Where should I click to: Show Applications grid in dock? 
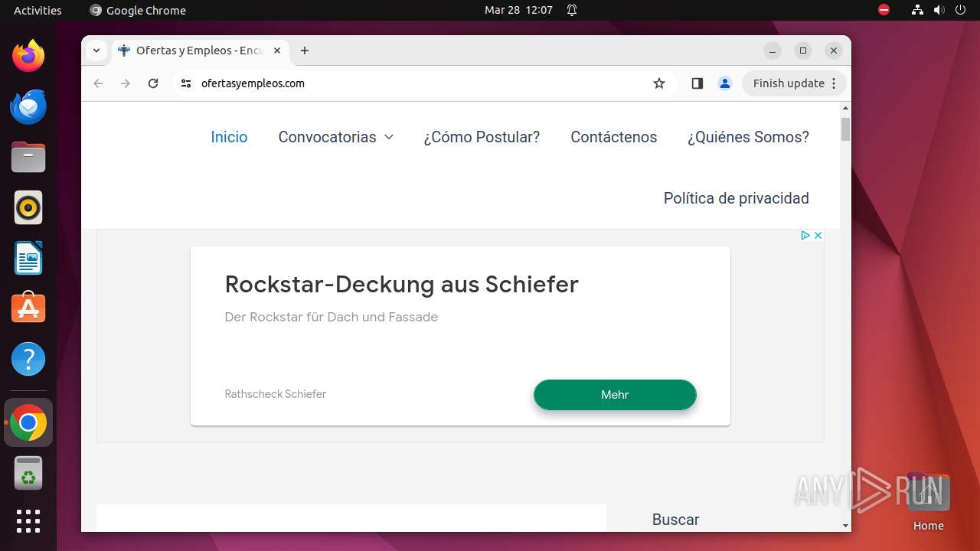[28, 521]
